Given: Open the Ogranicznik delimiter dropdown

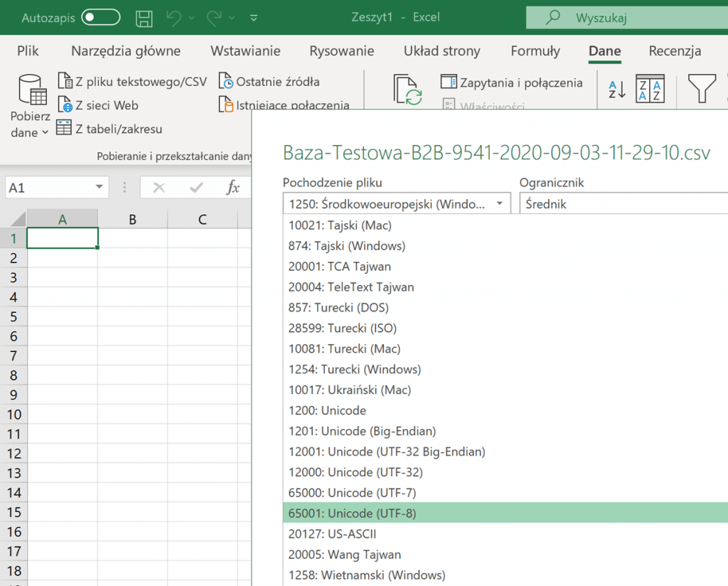Looking at the screenshot, I should pyautogui.click(x=623, y=204).
